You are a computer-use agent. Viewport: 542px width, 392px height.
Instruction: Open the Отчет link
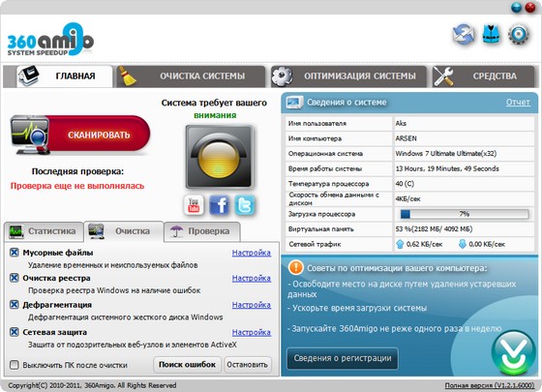pos(518,103)
